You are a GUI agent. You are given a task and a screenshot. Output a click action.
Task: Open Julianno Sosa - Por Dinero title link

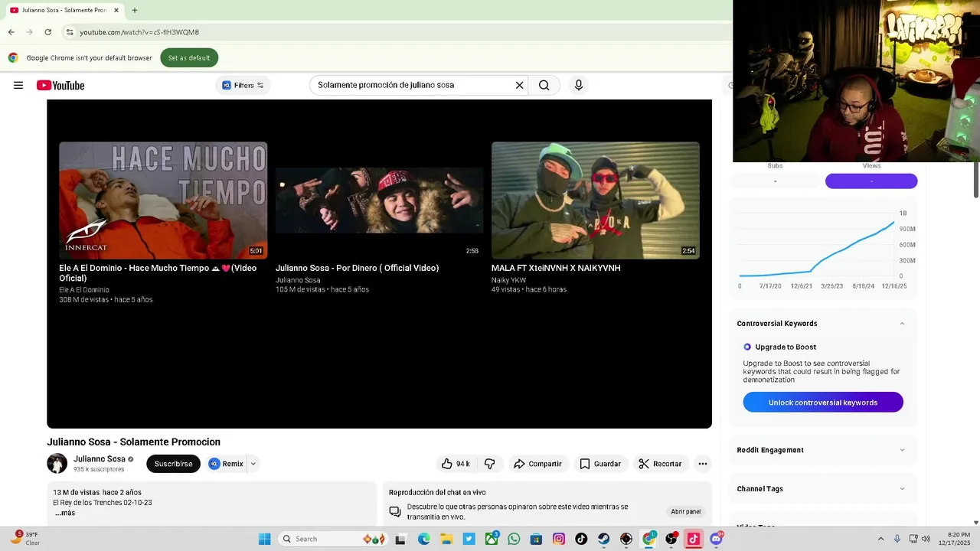[357, 268]
